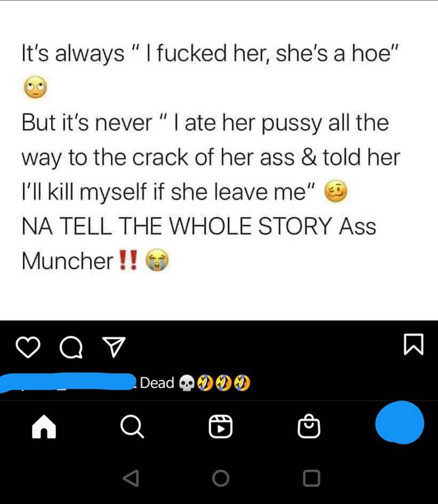Image resolution: width=438 pixels, height=504 pixels.
Task: Tap the woozy face emoji
Action: coord(335,191)
